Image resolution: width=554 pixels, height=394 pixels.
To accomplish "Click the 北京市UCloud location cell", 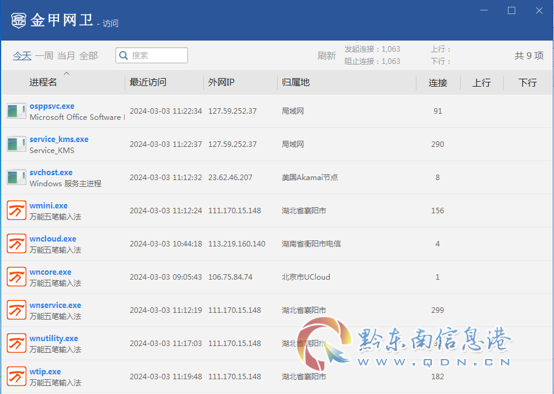I will pyautogui.click(x=306, y=277).
